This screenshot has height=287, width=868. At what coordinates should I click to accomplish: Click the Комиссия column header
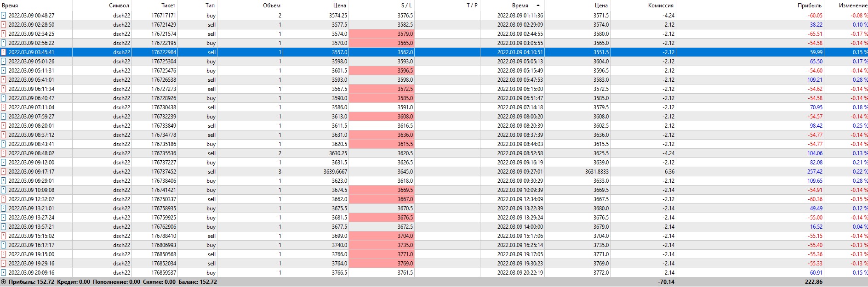pos(661,6)
